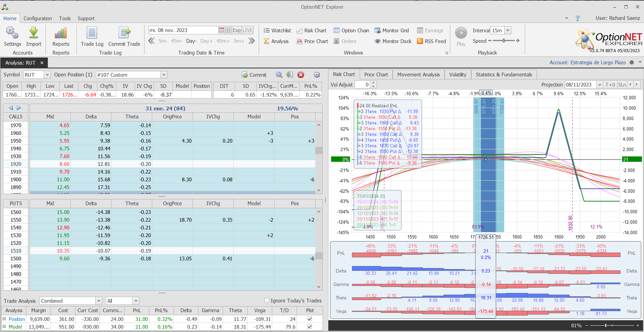Open the Symbol RUT dropdown
The height and width of the screenshot is (332, 644).
click(x=47, y=75)
